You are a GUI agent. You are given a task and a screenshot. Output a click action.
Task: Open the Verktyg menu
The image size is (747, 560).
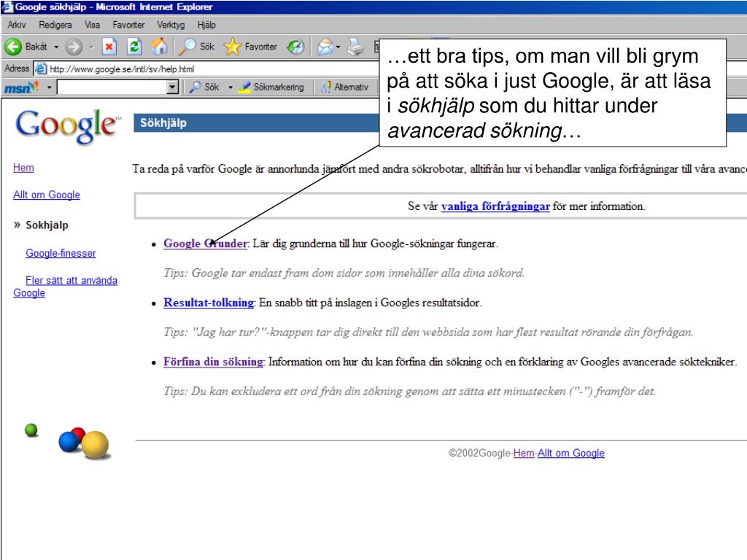tap(171, 25)
